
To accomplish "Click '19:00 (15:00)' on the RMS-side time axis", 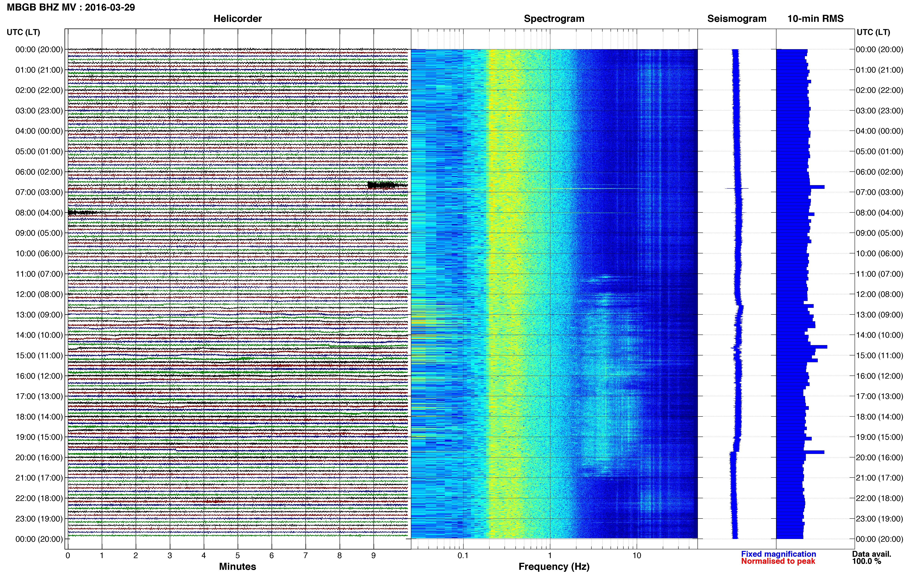I will click(x=879, y=437).
